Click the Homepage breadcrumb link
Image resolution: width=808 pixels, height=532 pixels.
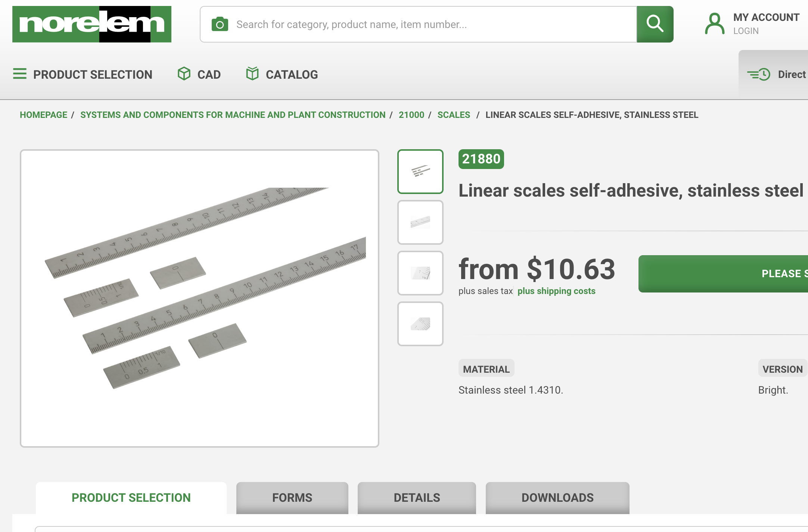point(44,115)
